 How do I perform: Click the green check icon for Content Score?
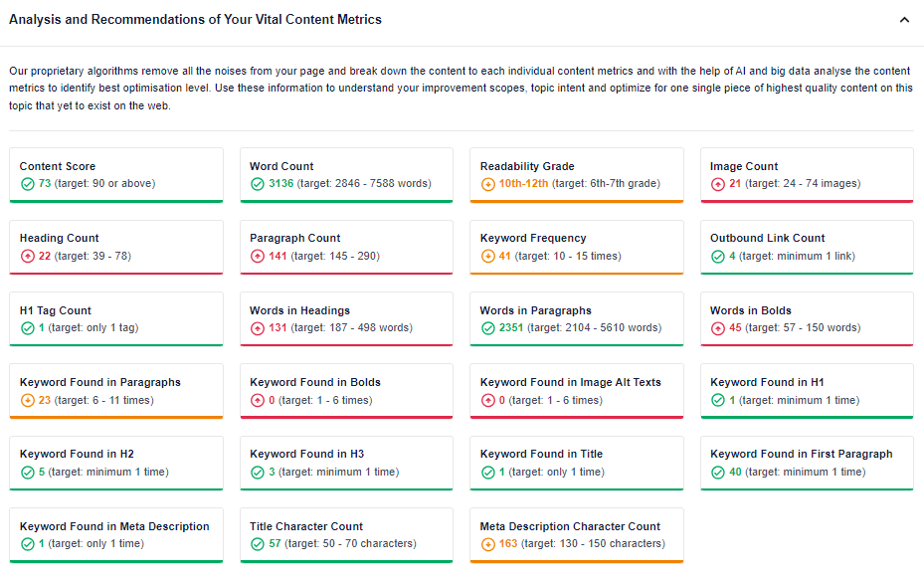(x=28, y=184)
